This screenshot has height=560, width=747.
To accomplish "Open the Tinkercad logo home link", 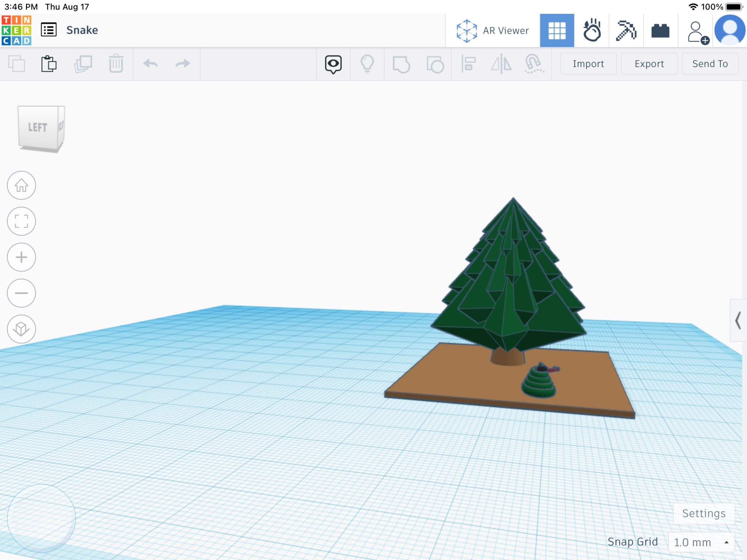I will 16,30.
